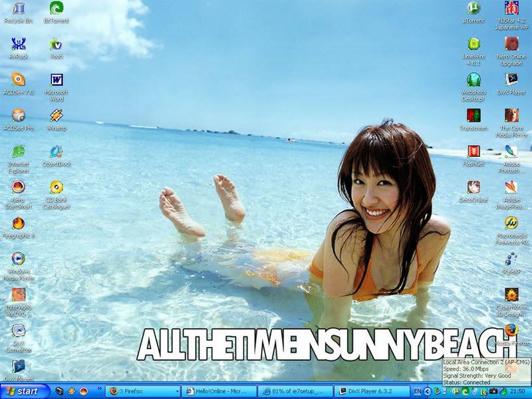
Task: Click the µTorrent system tray icon
Action: (x=456, y=392)
